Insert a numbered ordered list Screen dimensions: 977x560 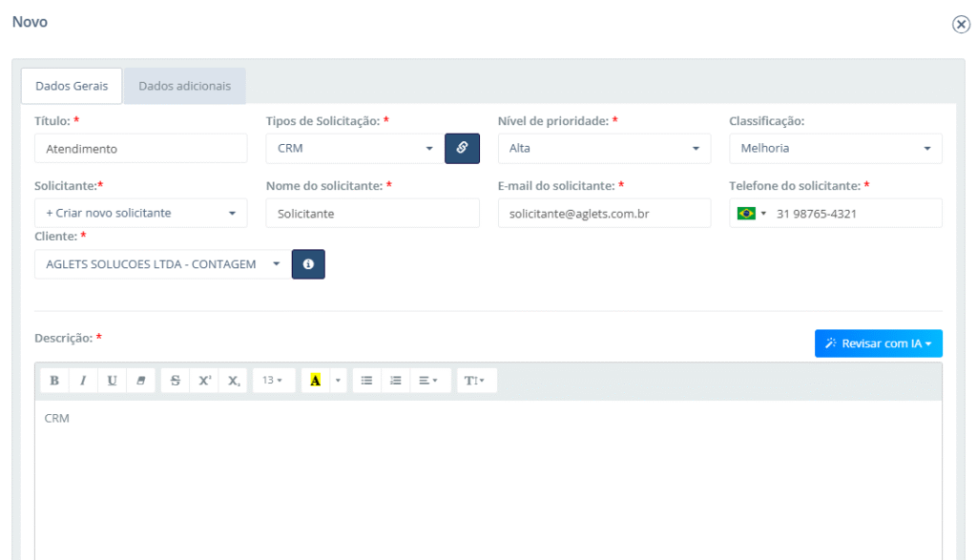pyautogui.click(x=395, y=381)
